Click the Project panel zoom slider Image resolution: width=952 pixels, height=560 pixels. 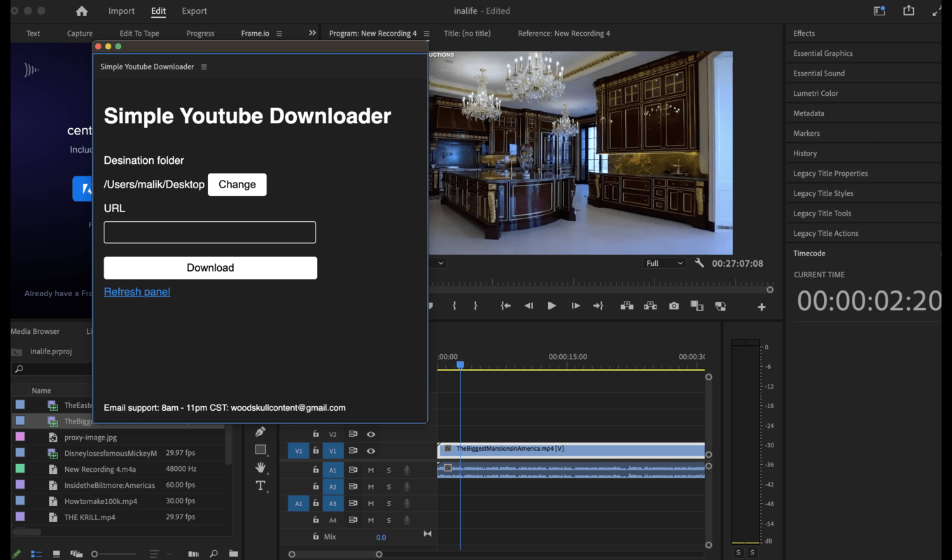(115, 554)
